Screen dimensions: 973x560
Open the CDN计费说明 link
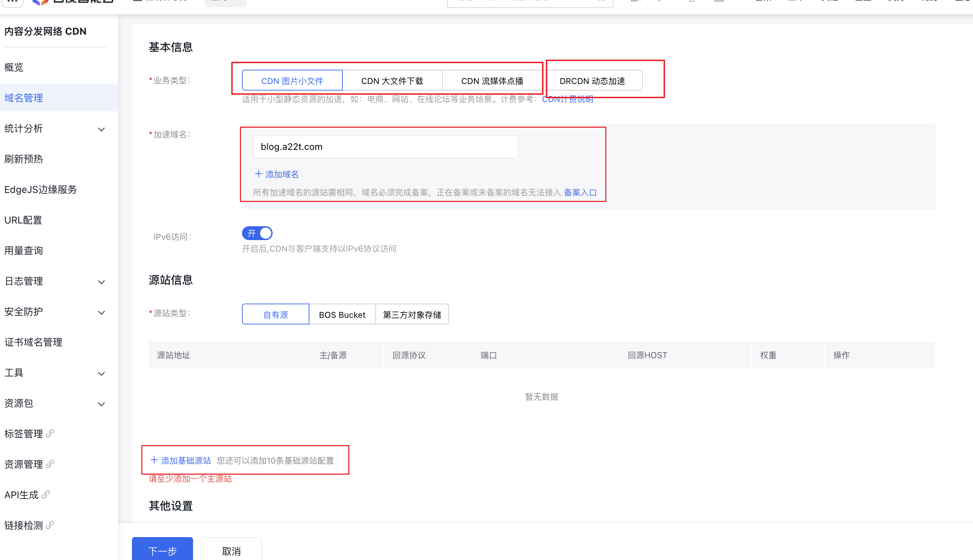(x=567, y=99)
